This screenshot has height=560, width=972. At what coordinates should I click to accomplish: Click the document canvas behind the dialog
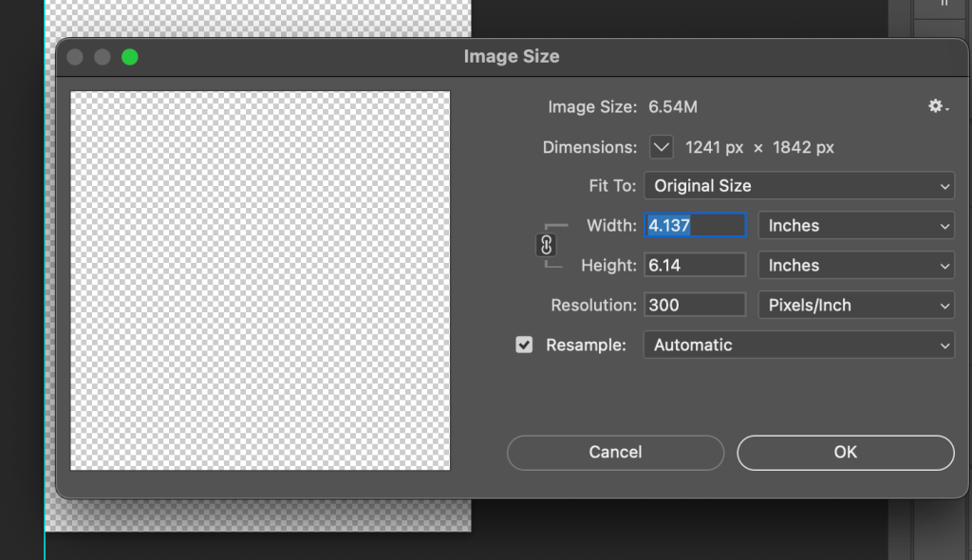point(256,513)
